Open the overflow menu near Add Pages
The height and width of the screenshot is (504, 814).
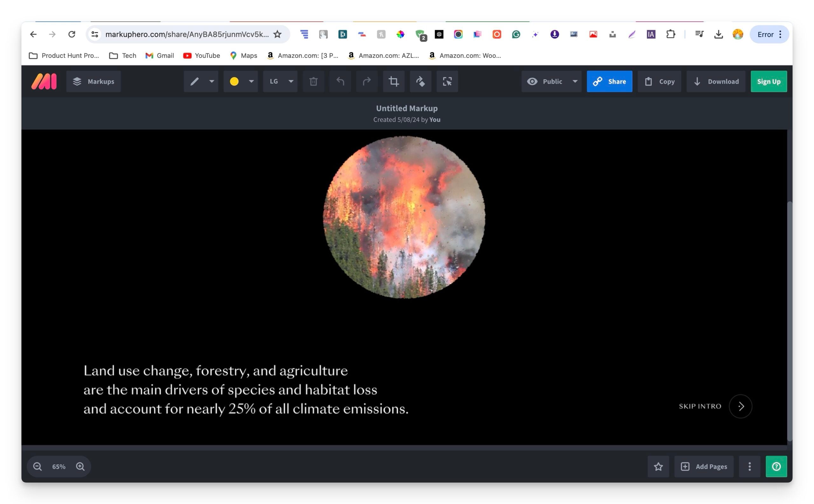coord(749,466)
